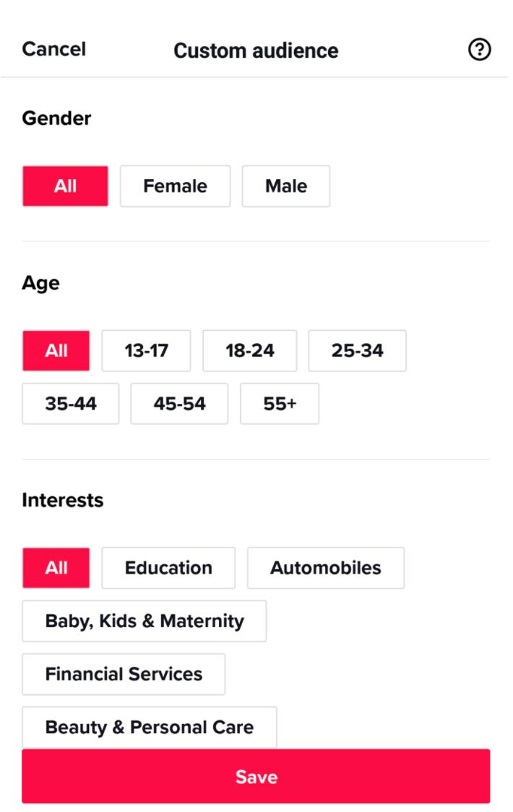
Task: Pick the 18-24 age range
Action: coord(249,351)
